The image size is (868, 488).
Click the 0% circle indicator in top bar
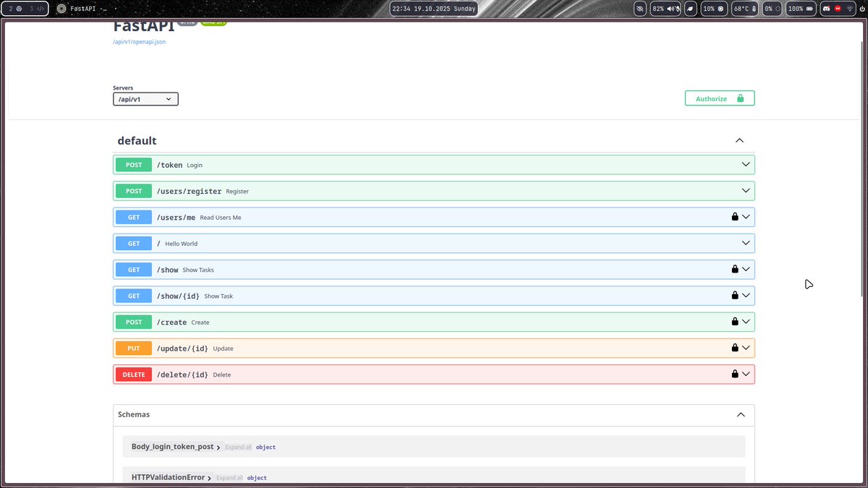click(773, 9)
